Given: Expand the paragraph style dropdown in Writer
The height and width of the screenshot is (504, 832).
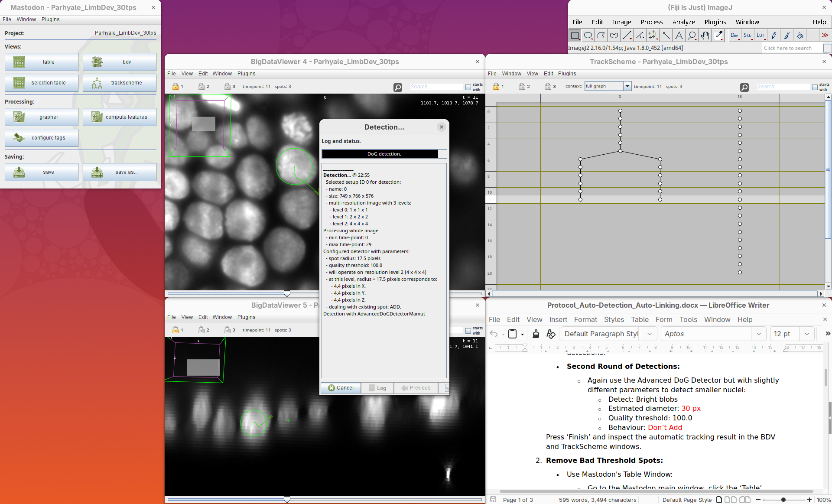Looking at the screenshot, I should [x=649, y=334].
